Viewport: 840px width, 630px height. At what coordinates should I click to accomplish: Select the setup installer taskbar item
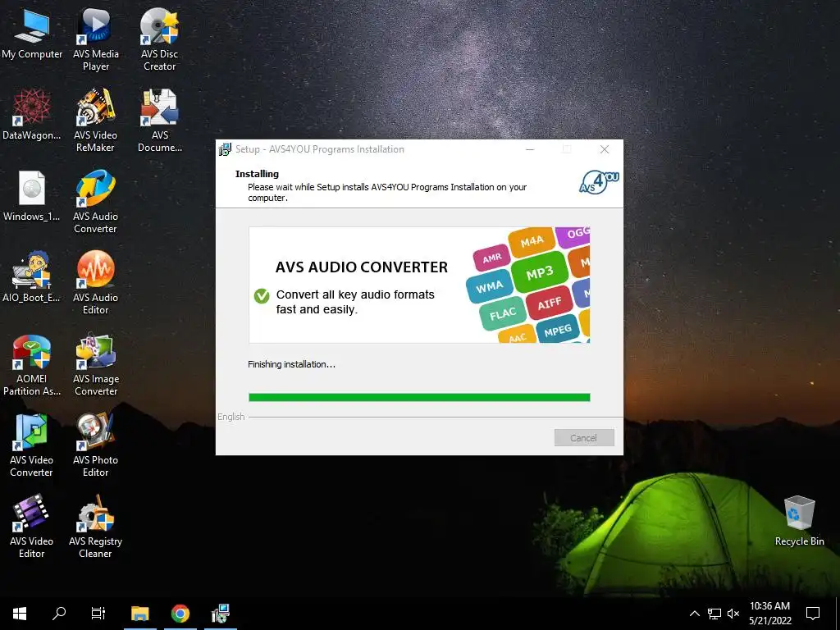click(220, 614)
